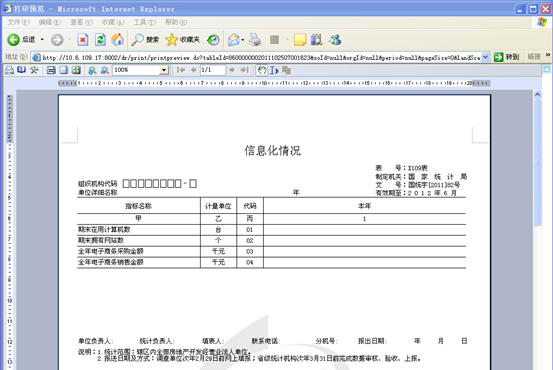This screenshot has width=553, height=370.
Task: Click the 转到 (Go) button
Action: (x=507, y=57)
